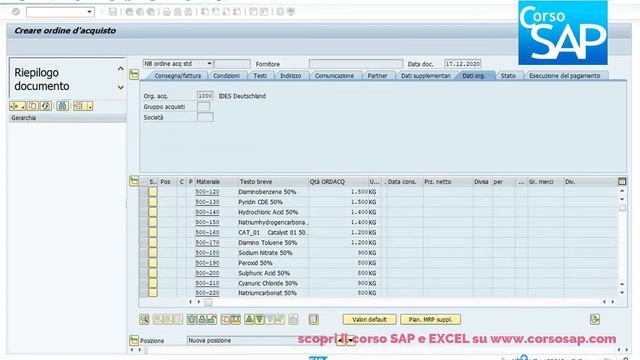Viewport: 640px width, 360px height.
Task: Click the layout change icon in overview panel
Action: point(83,106)
